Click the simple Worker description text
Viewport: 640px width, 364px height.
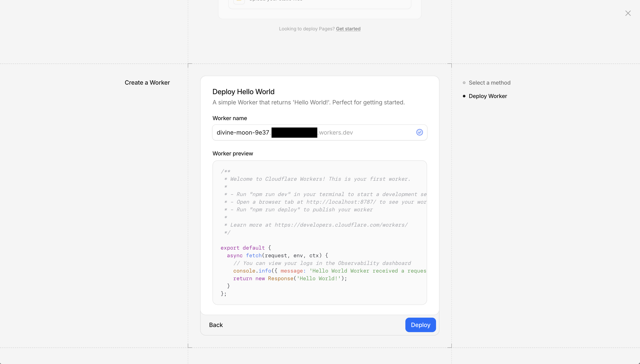coord(308,102)
